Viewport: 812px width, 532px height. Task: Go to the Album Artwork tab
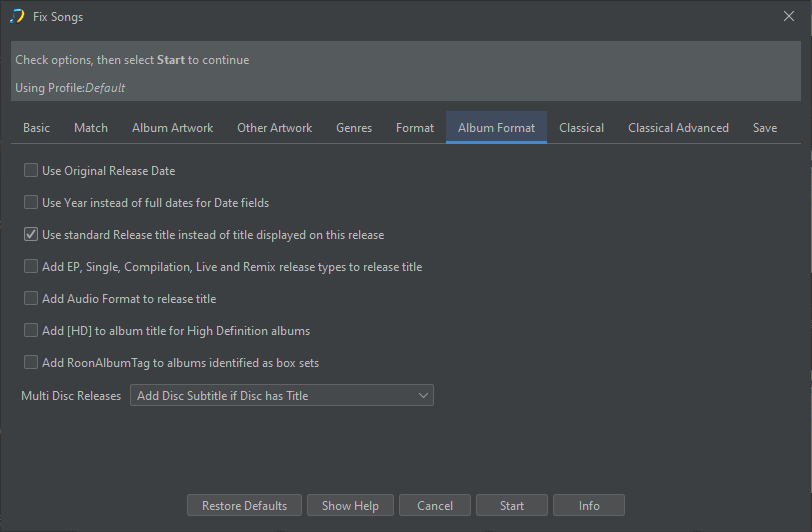[x=172, y=128]
